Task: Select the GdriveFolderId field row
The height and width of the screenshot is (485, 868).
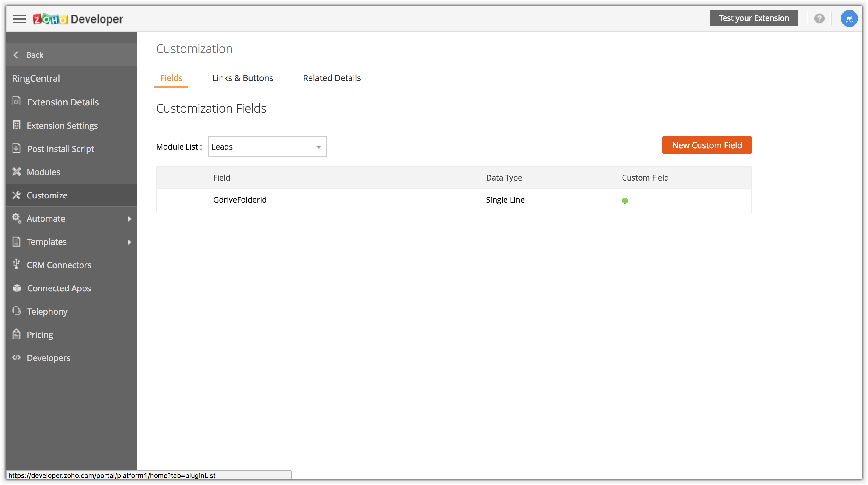Action: [x=240, y=200]
